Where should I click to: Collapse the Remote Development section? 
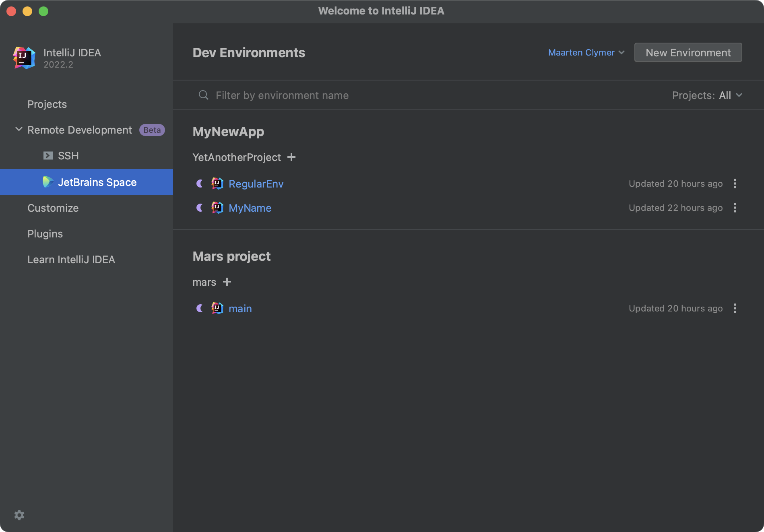(18, 129)
